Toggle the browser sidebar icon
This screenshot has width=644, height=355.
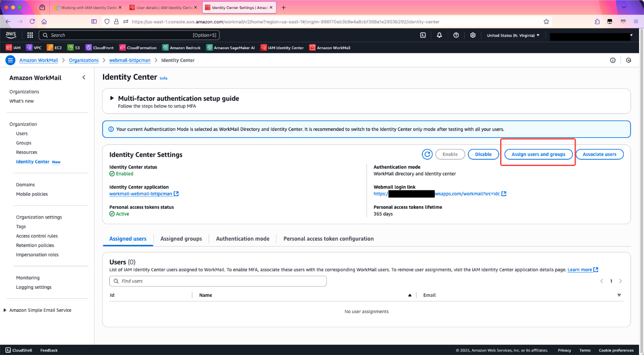pos(94,22)
